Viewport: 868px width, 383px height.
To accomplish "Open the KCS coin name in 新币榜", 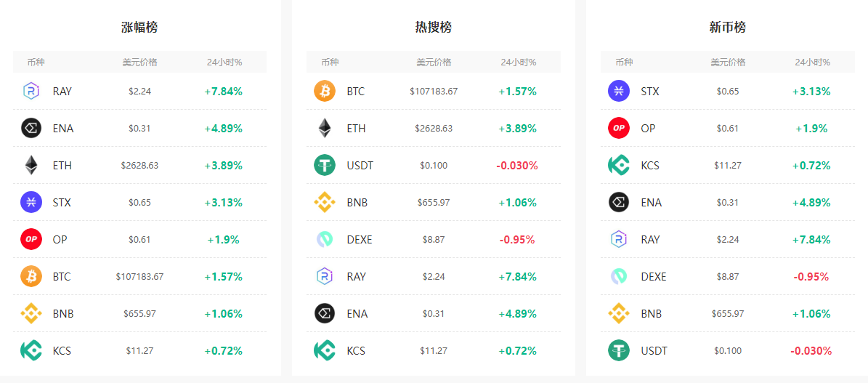I will [x=650, y=165].
